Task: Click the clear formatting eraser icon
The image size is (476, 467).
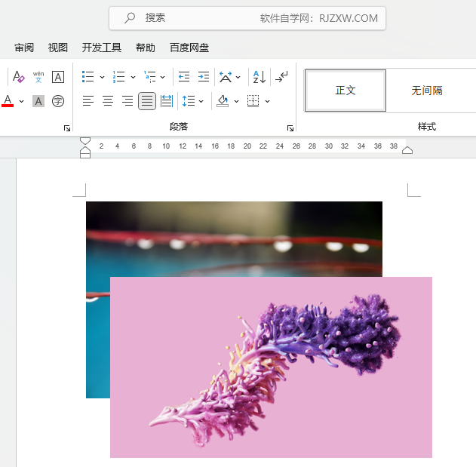Action: (19, 77)
